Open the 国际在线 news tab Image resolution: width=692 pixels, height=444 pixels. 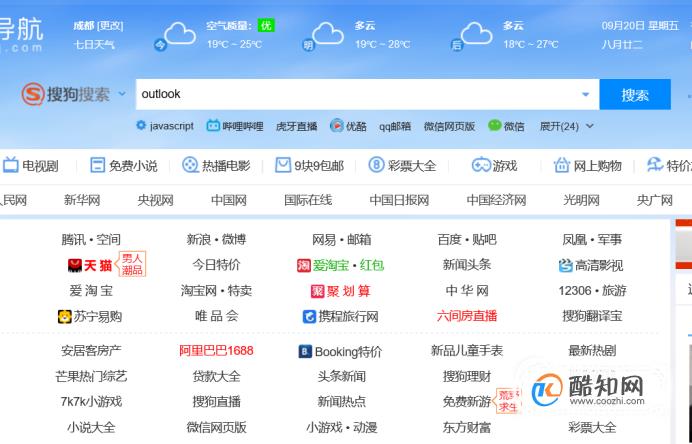click(x=308, y=200)
